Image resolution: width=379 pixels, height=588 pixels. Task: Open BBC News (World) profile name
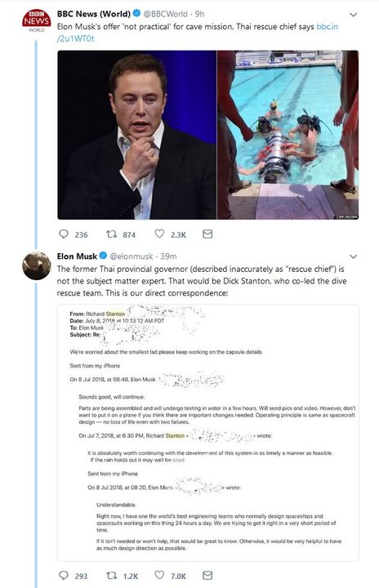pyautogui.click(x=93, y=14)
